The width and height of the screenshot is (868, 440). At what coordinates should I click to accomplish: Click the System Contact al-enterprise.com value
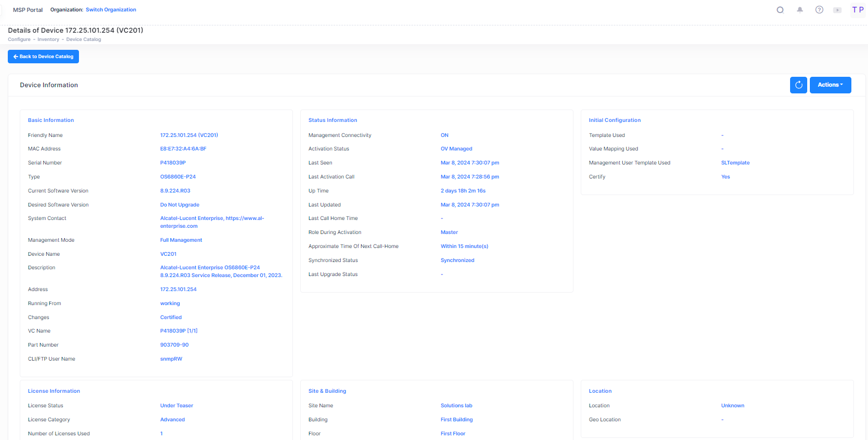coord(212,222)
